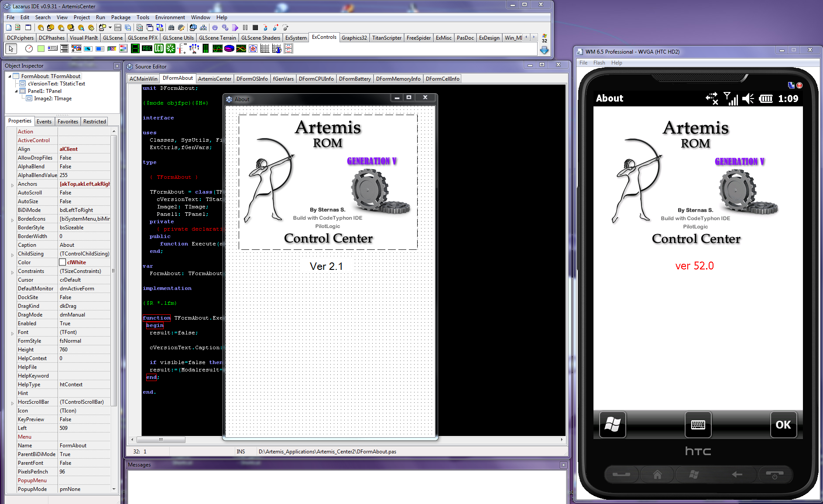Click the Save file icon
This screenshot has width=823, height=504.
(118, 27)
